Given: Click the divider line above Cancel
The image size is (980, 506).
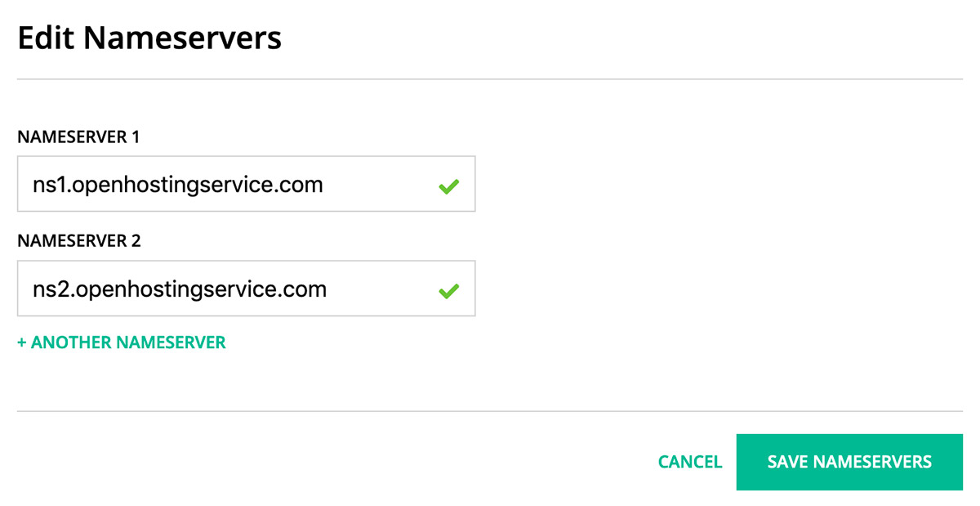Looking at the screenshot, I should click(490, 411).
